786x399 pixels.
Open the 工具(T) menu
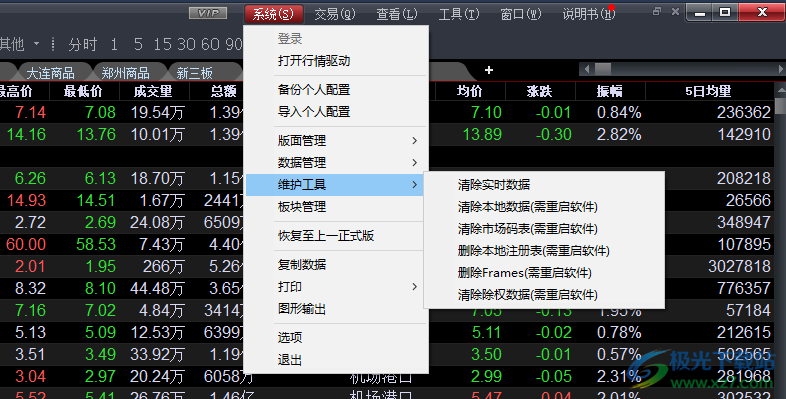pos(459,14)
